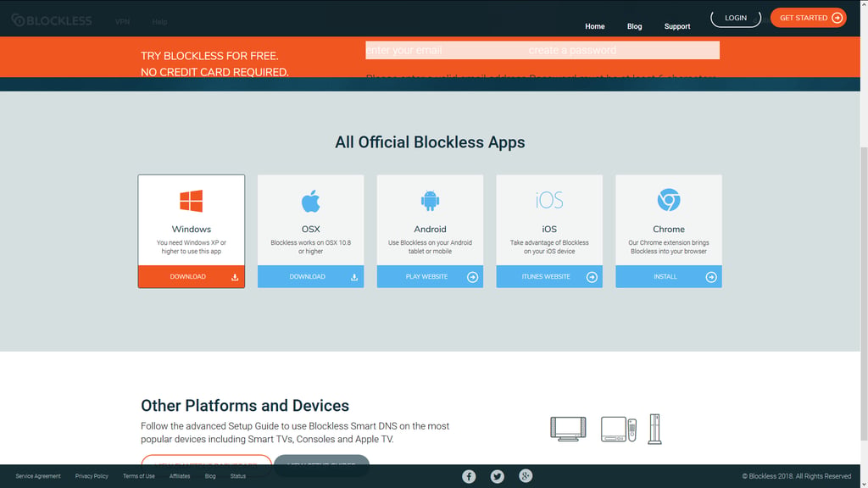Click the Blockless logo
The height and width of the screenshot is (488, 868).
[x=52, y=20]
